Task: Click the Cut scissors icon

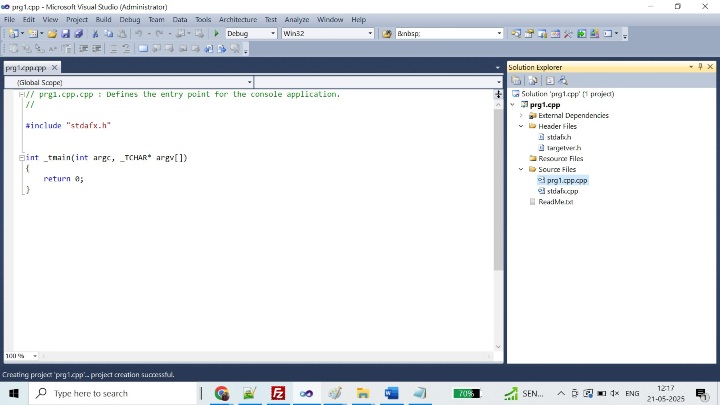Action: point(96,33)
